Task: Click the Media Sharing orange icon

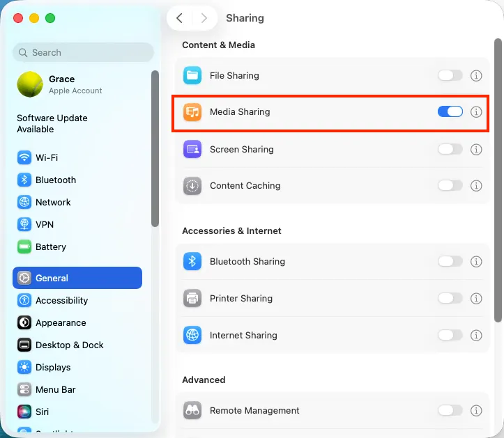Action: (192, 111)
